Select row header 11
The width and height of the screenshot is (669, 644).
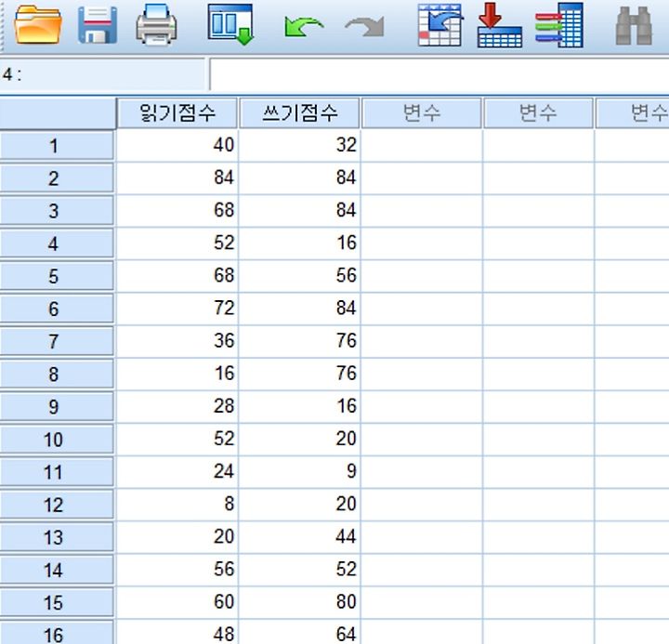click(x=57, y=472)
